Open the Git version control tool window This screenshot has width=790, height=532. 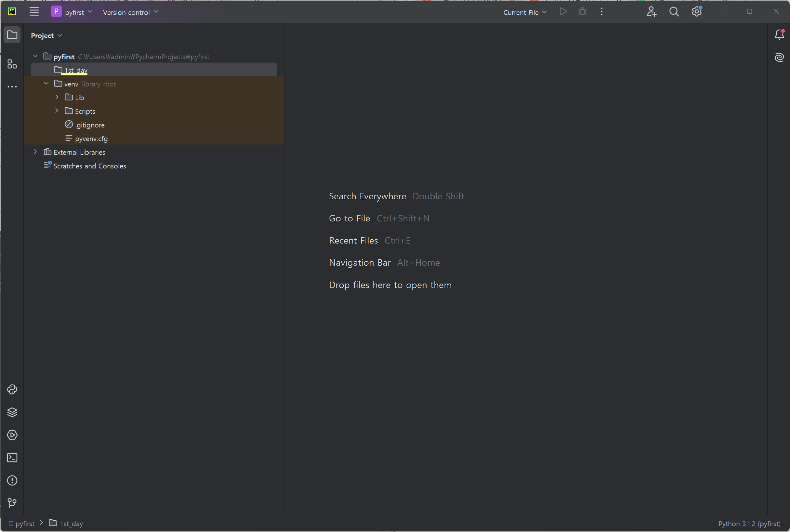[x=12, y=503]
